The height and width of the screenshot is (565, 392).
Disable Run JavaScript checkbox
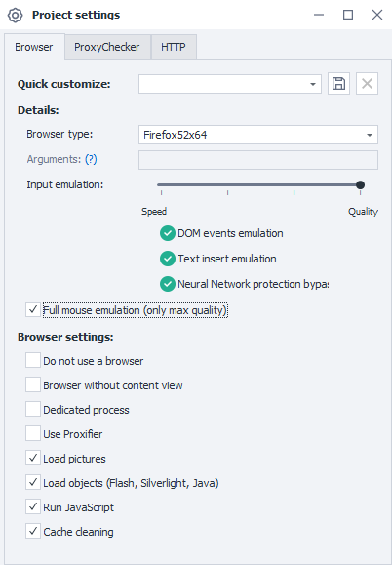pos(33,507)
